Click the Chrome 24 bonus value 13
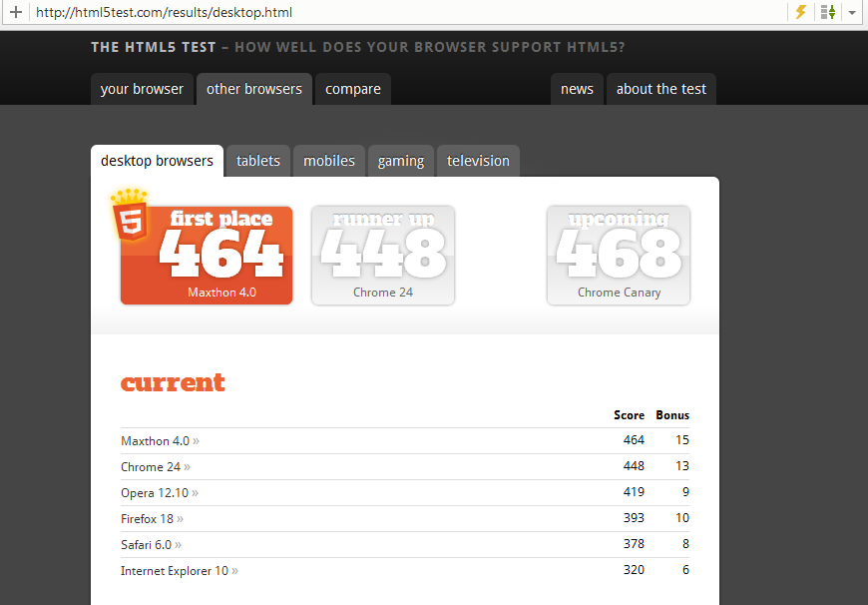Screen dimensions: 868x605 [682, 466]
